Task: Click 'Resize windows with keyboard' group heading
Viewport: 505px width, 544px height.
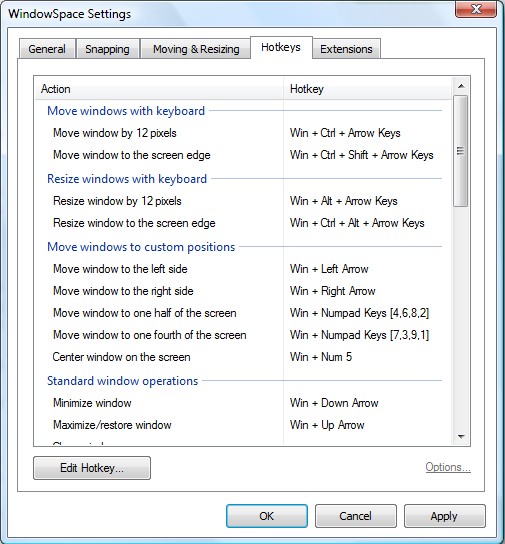Action: click(x=127, y=179)
